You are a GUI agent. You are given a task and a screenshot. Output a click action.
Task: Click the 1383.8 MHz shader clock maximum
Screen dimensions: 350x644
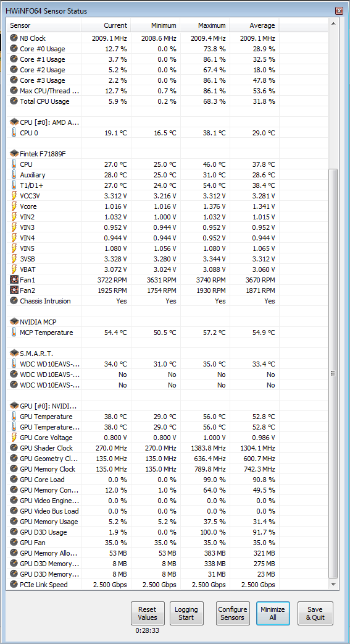pyautogui.click(x=208, y=447)
